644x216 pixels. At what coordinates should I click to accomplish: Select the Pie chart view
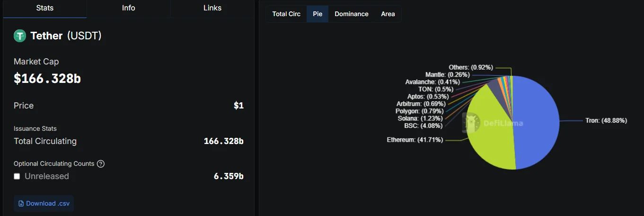318,14
